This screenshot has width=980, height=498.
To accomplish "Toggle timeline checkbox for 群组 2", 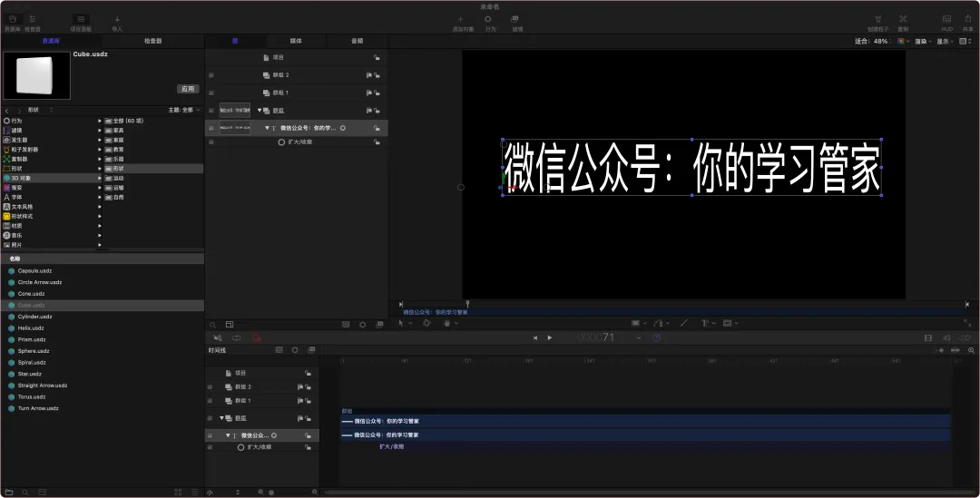I will pyautogui.click(x=210, y=386).
